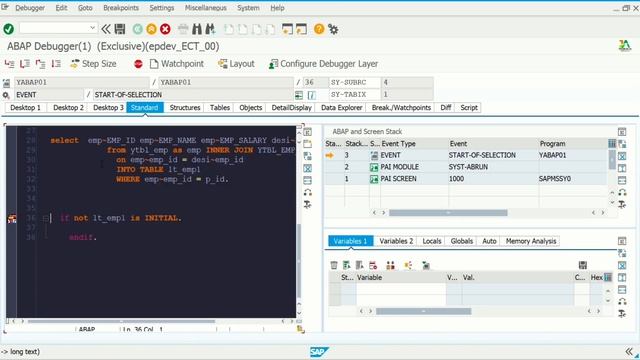Open the Breakpoints menu
The height and width of the screenshot is (360, 640).
click(121, 8)
